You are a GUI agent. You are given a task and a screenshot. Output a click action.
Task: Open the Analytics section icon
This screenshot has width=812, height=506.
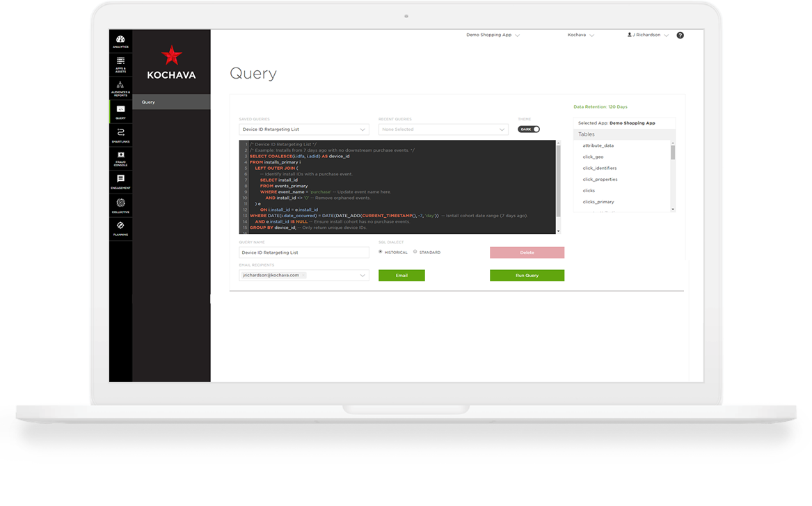point(120,41)
